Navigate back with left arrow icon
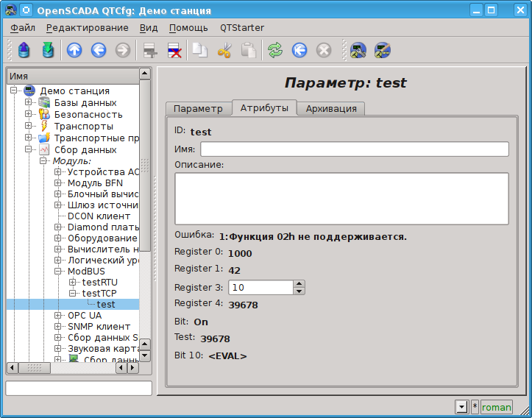This screenshot has width=532, height=418. pyautogui.click(x=99, y=50)
